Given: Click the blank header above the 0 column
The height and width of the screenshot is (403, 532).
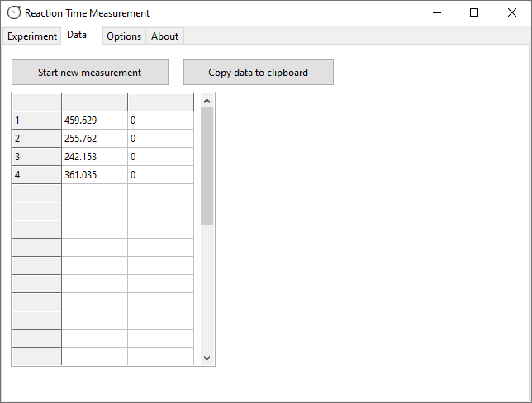Looking at the screenshot, I should pos(161,102).
